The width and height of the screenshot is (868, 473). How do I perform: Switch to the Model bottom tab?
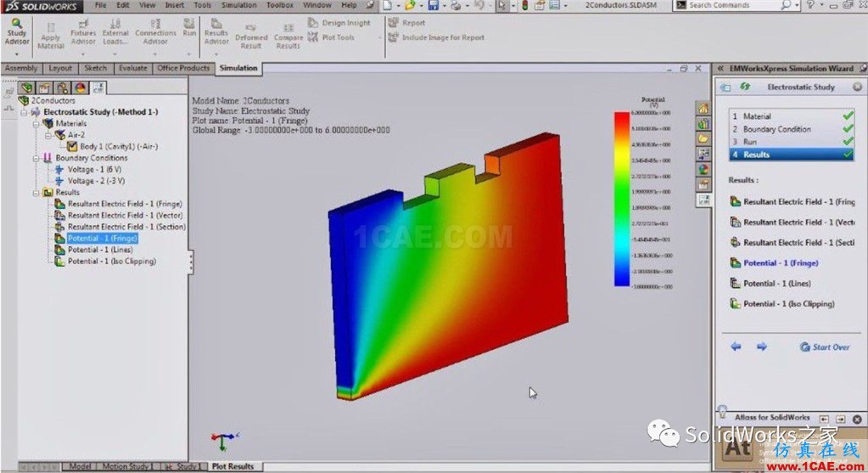click(x=80, y=466)
